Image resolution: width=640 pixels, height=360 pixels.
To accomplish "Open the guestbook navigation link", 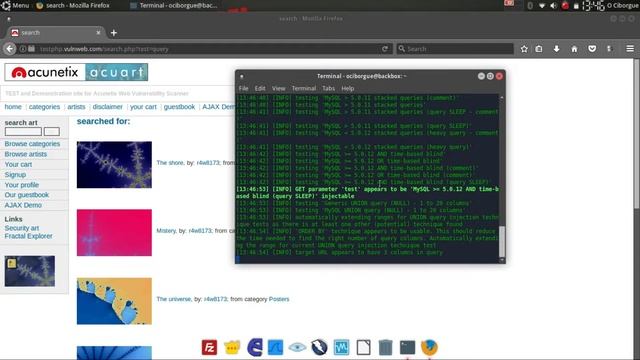I will (x=179, y=107).
